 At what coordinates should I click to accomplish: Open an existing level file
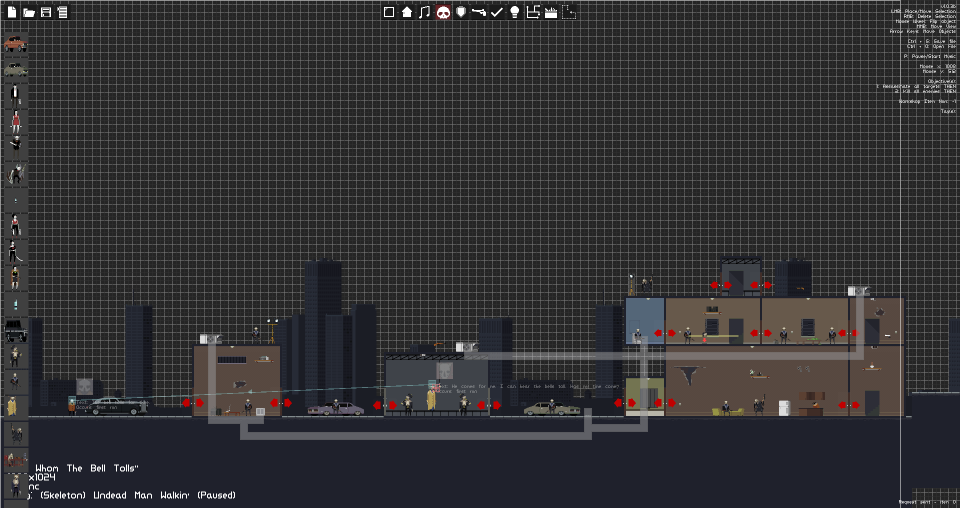tap(29, 12)
